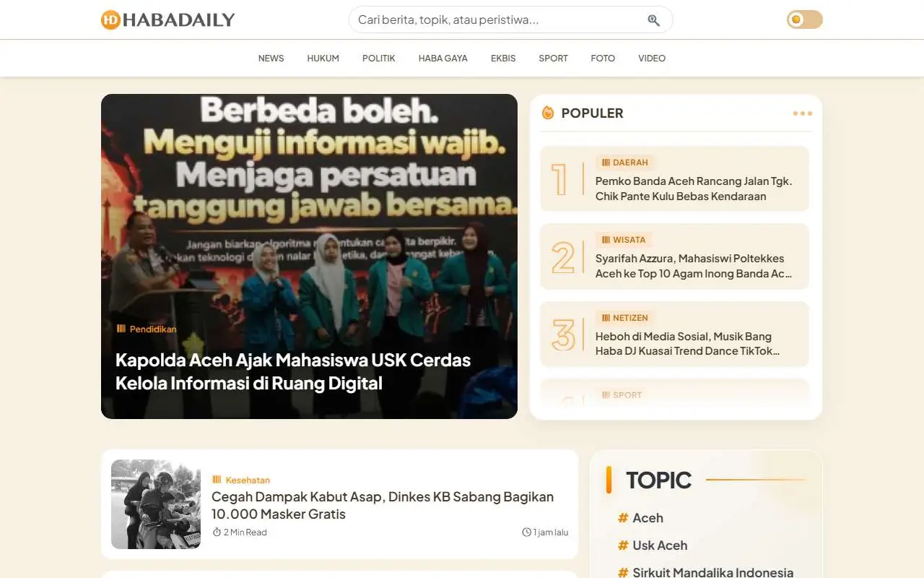Screen dimensions: 924x578
Task: Open the FOTO section
Action: point(603,59)
